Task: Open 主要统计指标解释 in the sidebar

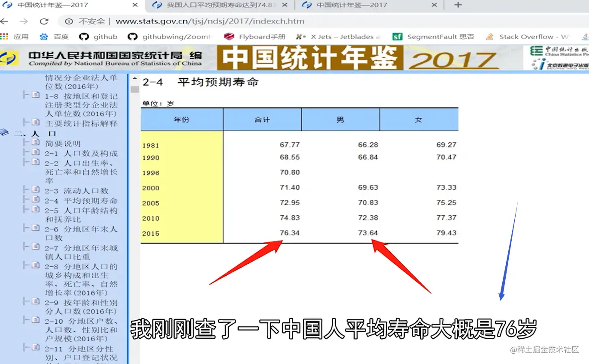Action: click(81, 123)
